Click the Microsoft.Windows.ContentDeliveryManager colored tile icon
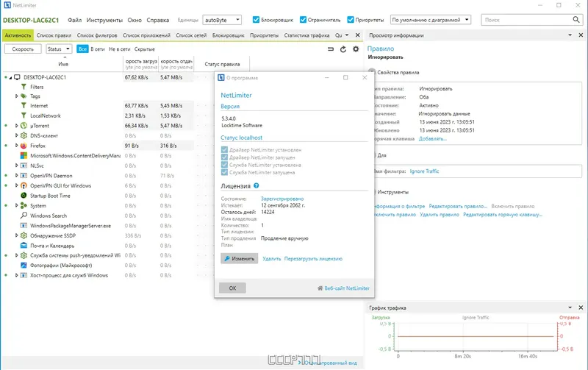Viewport: 588px width, 370px height. pos(24,155)
